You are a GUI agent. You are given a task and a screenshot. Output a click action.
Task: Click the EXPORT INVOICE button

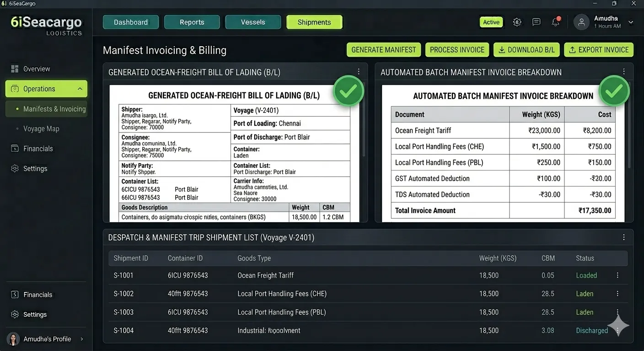[599, 50]
